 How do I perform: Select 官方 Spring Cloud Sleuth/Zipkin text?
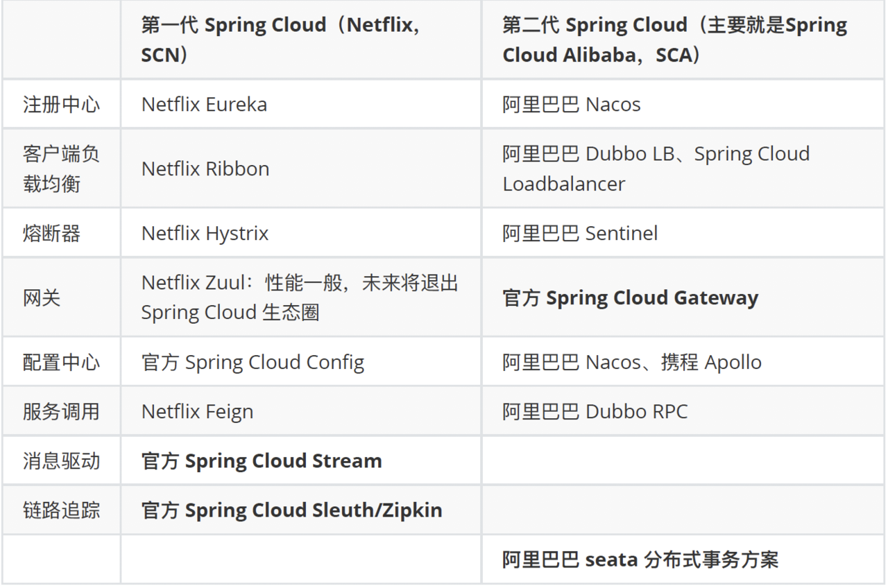click(291, 510)
